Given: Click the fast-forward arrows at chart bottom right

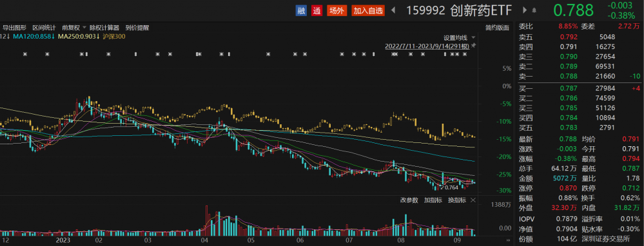Looking at the screenshot, I should (509, 240).
